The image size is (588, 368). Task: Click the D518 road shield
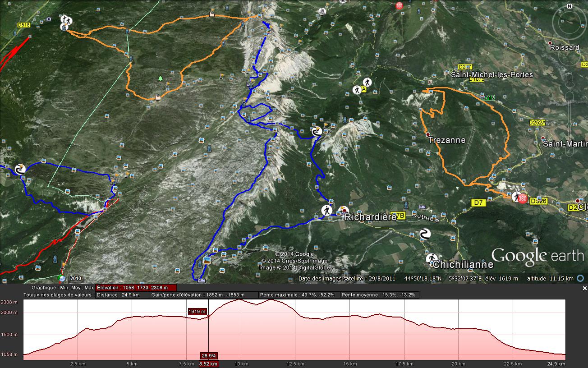(23, 25)
